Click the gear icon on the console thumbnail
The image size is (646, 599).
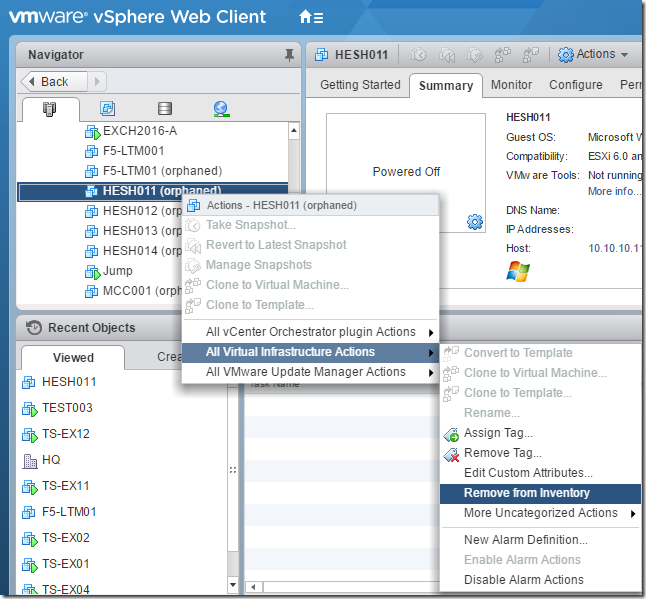click(475, 222)
